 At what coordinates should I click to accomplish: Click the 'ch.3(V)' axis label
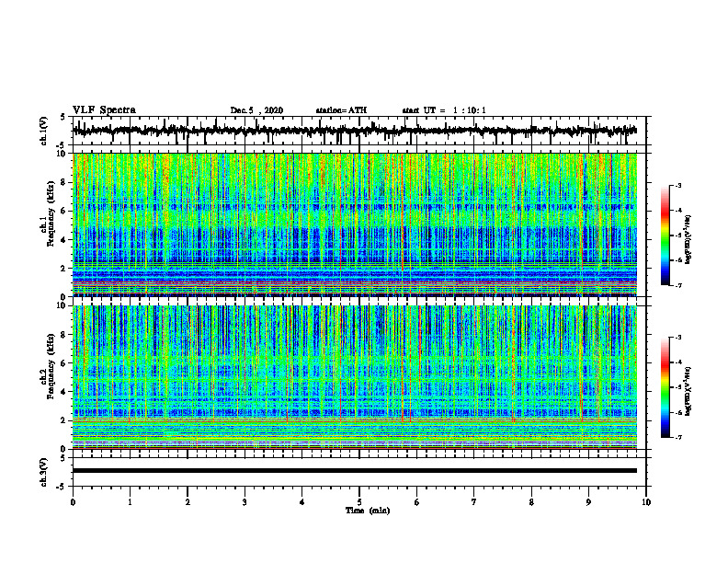tap(43, 473)
